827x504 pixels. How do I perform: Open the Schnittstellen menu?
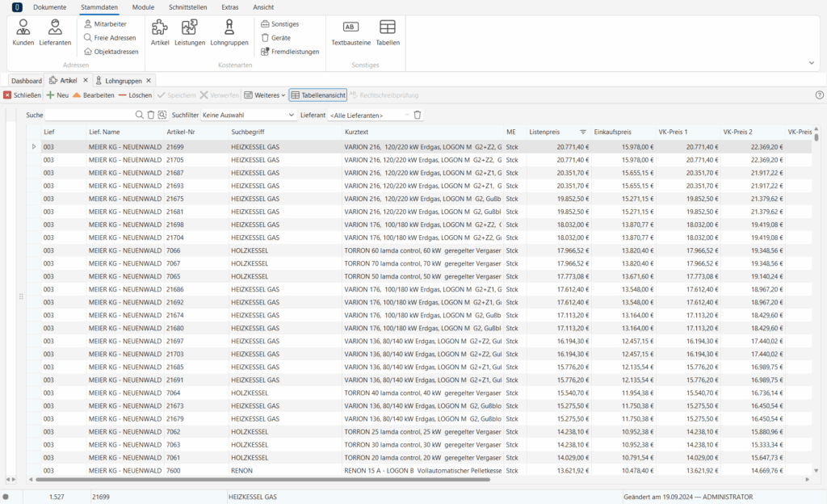click(x=187, y=7)
